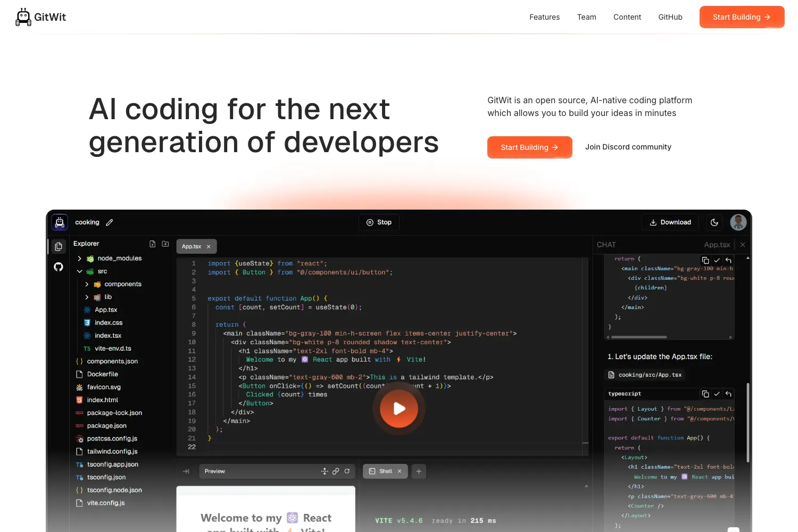This screenshot has width=798, height=532.
Task: Click the new file icon in Explorer
Action: pos(153,244)
